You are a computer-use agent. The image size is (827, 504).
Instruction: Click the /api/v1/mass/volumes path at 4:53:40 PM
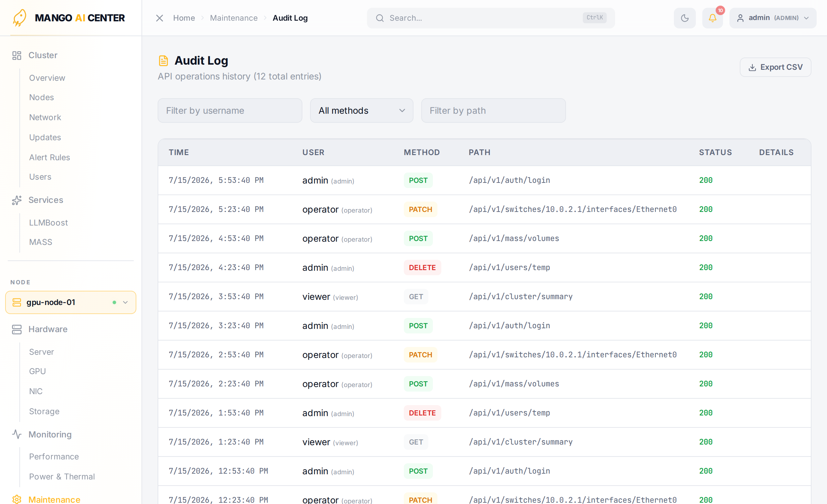pos(514,238)
